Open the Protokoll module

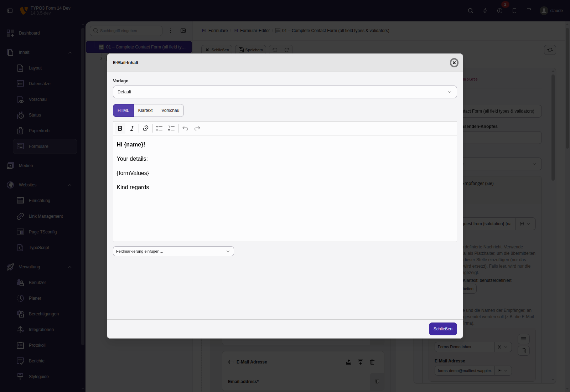pyautogui.click(x=45, y=345)
